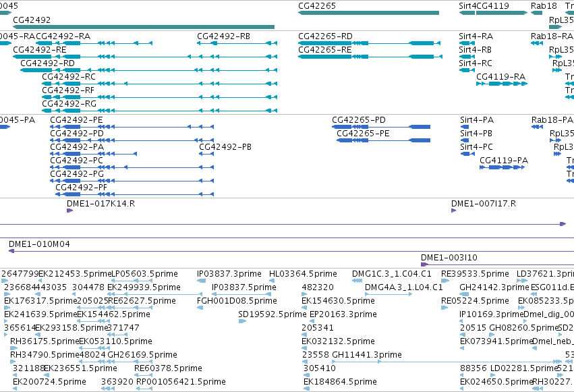This screenshot has width=574, height=392.
Task: Click the DMG1C.3_1.C04.C1 label
Action: 392,274
